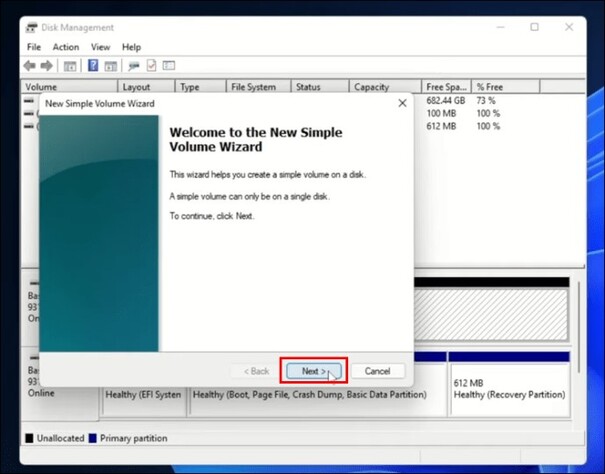This screenshot has width=605, height=474.
Task: Select the 612 MB Recovery Partition block
Action: pyautogui.click(x=509, y=389)
